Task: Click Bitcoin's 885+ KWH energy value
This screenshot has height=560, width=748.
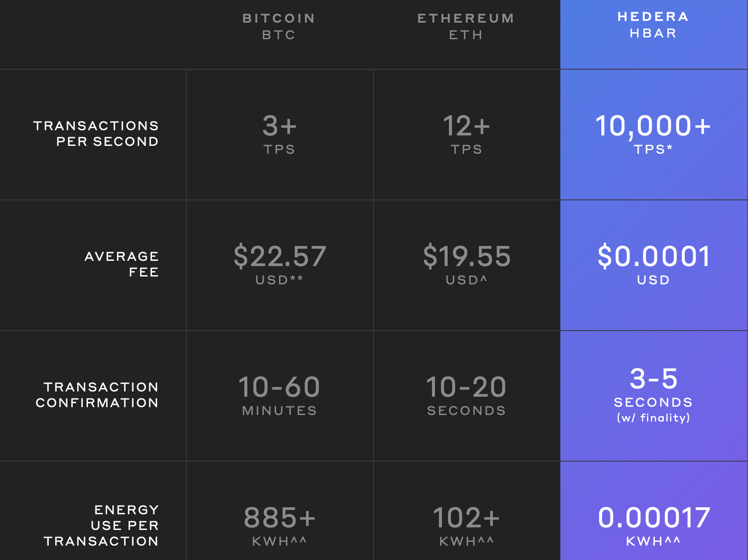Action: (280, 526)
